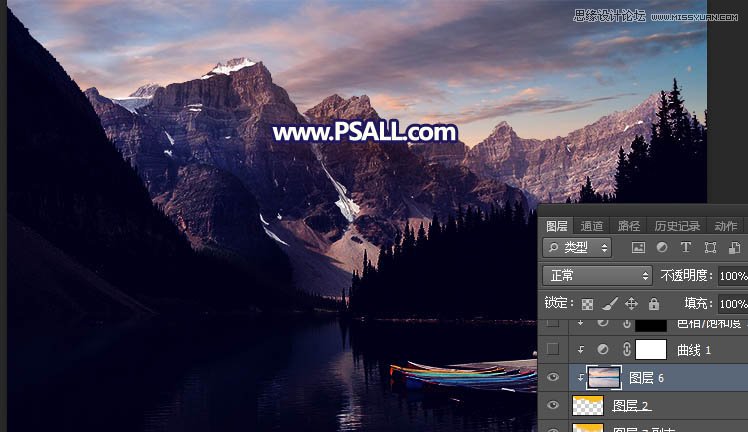The height and width of the screenshot is (432, 748).
Task: Lock layer position move icon
Action: tap(632, 303)
